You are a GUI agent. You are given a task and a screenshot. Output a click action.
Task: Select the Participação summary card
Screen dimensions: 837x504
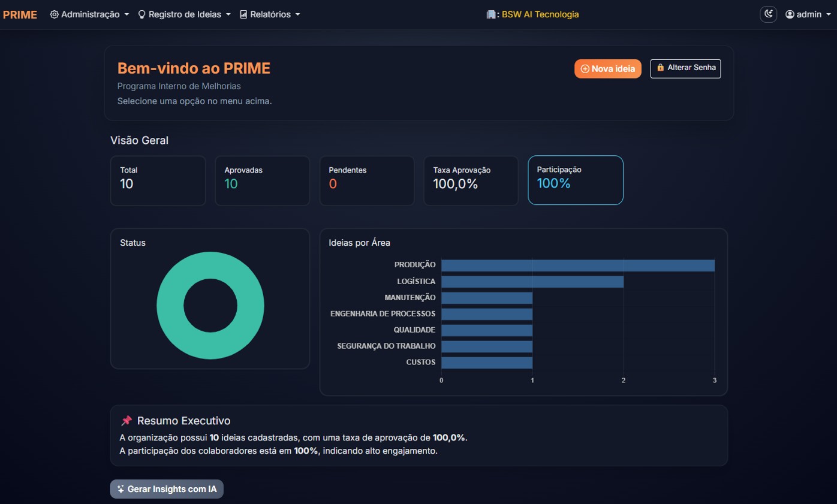(x=576, y=180)
